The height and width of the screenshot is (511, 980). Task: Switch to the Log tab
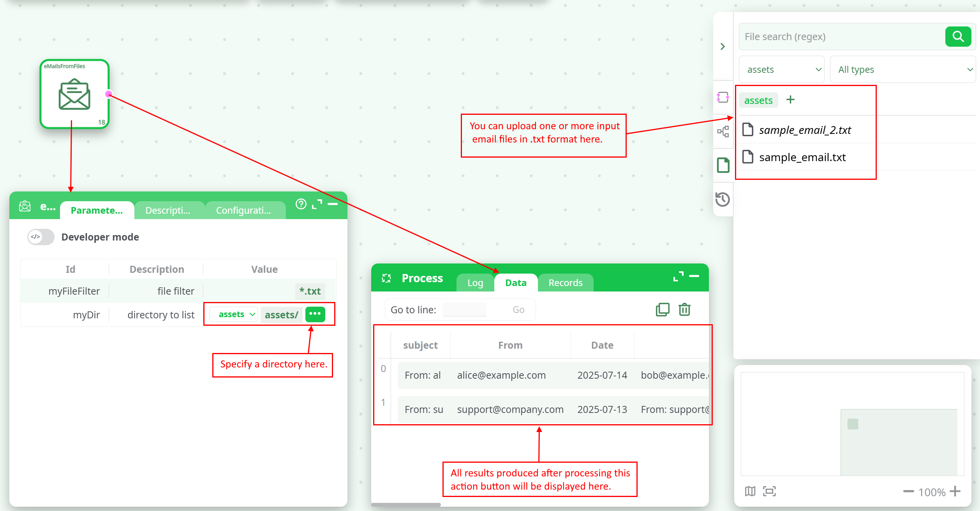pyautogui.click(x=475, y=283)
